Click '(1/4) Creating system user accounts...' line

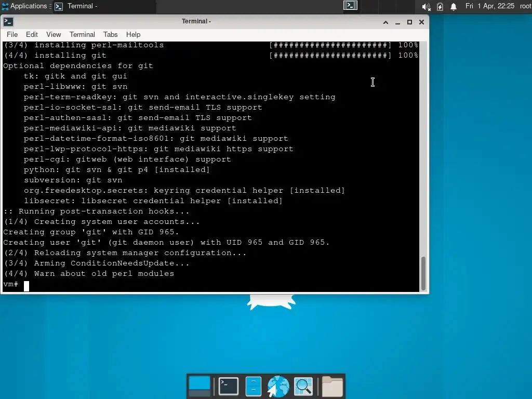101,222
